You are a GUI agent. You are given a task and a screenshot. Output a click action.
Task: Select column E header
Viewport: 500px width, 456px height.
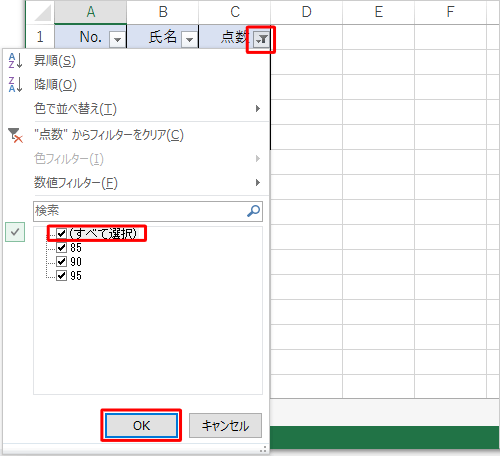(x=379, y=12)
